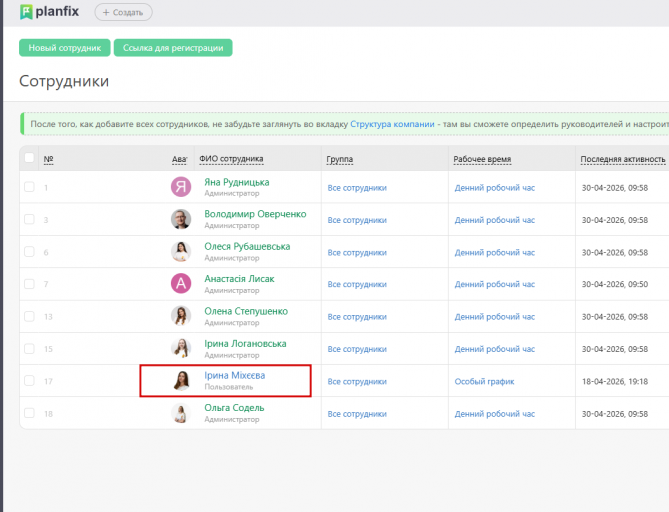Open the Структура компании link
The height and width of the screenshot is (512, 669).
pos(392,124)
